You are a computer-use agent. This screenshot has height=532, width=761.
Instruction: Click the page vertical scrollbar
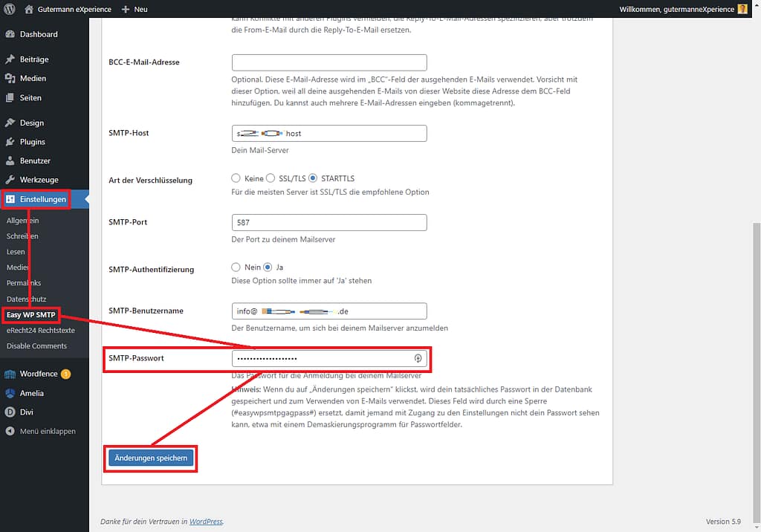pyautogui.click(x=757, y=334)
